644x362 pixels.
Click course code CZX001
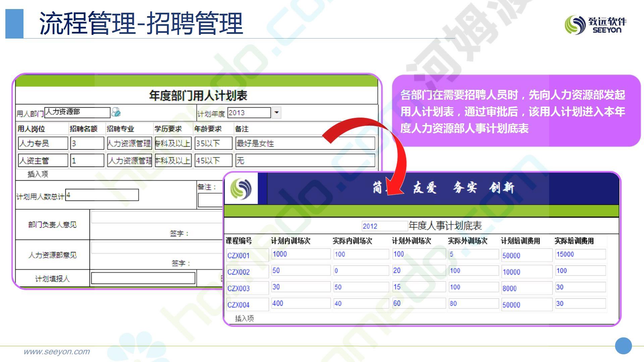[x=247, y=255]
